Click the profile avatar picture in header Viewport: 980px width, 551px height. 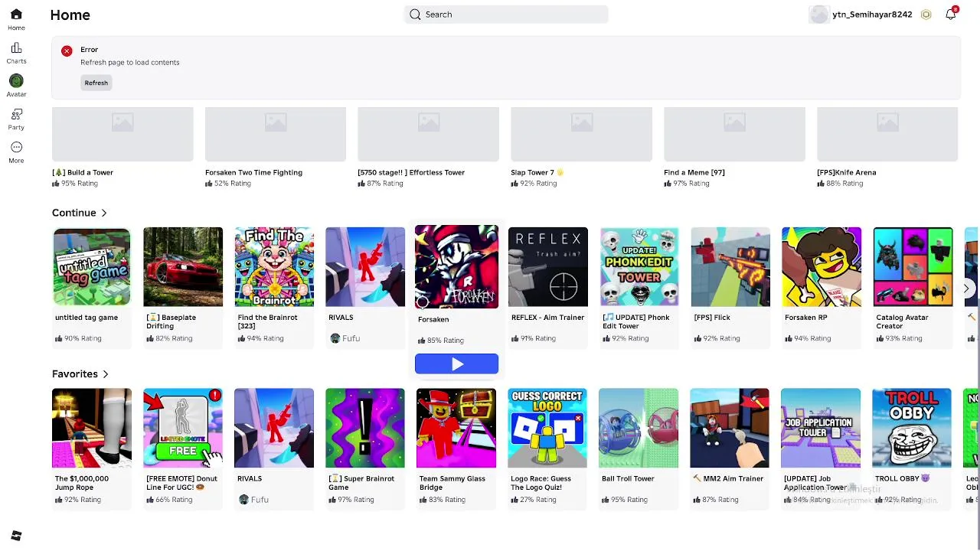pyautogui.click(x=819, y=15)
